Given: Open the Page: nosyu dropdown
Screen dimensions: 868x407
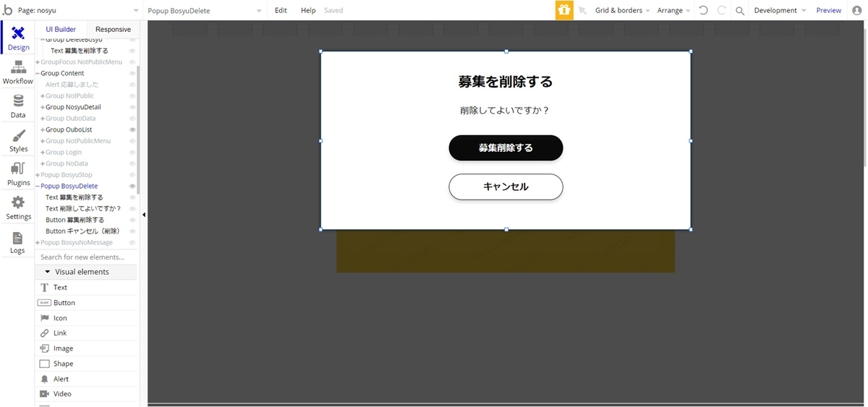Looking at the screenshot, I should coord(79,10).
